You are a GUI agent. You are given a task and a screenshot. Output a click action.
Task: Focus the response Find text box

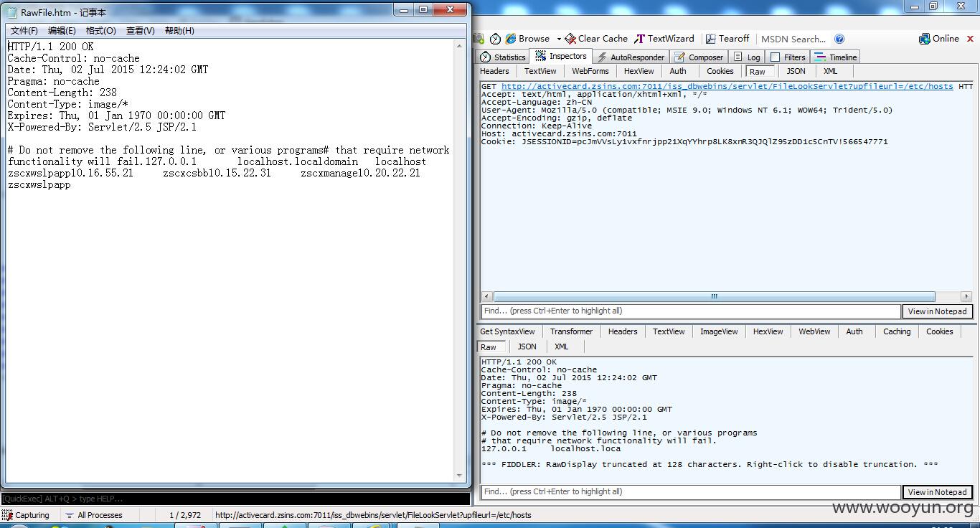(x=690, y=492)
